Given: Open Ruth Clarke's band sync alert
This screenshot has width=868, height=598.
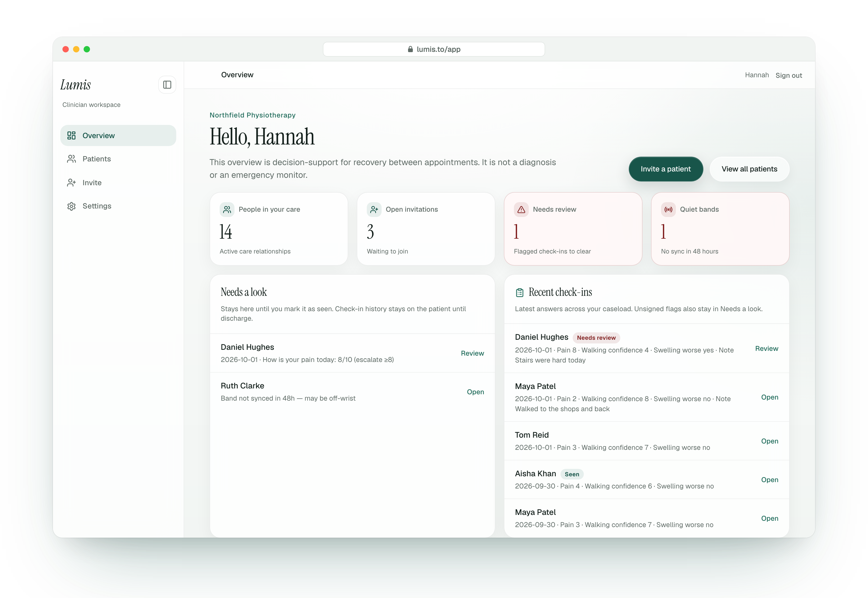Looking at the screenshot, I should pyautogui.click(x=475, y=392).
